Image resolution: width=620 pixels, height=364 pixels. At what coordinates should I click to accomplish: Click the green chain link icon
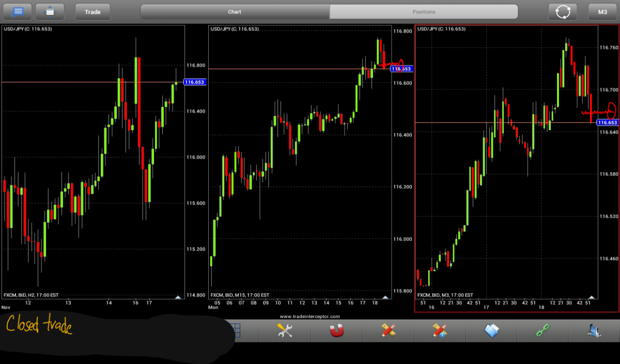[x=543, y=330]
